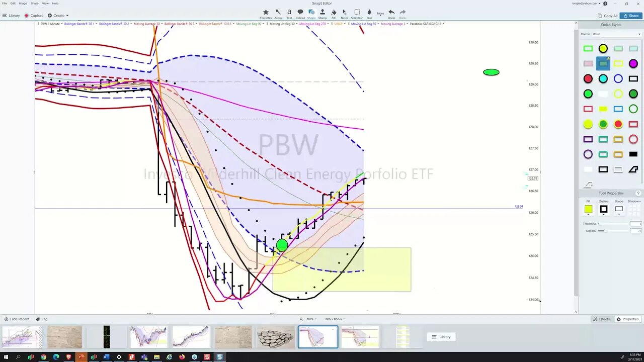Click the Tag button
This screenshot has width=644, height=362.
42,319
